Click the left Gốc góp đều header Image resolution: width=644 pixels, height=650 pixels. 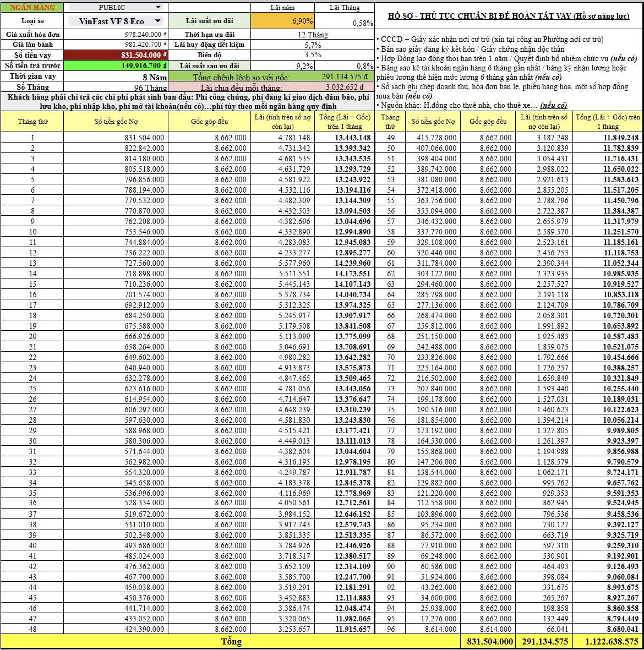tap(209, 122)
